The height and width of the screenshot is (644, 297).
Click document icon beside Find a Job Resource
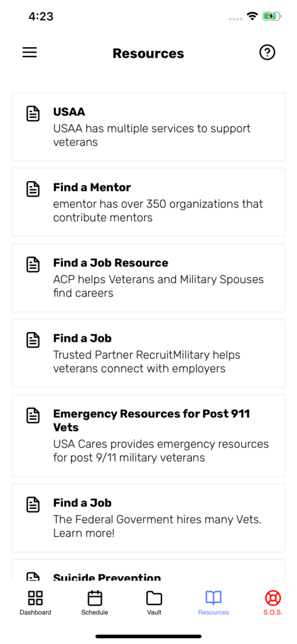(x=33, y=265)
